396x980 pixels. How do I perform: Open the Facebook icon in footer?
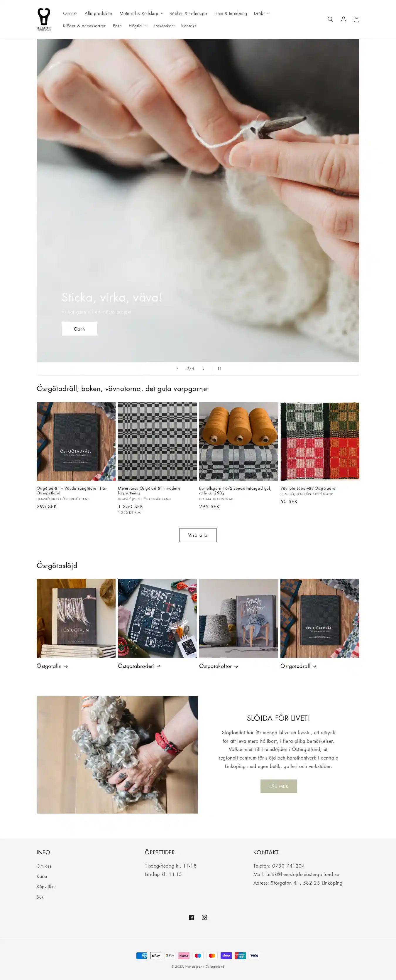tap(192, 917)
